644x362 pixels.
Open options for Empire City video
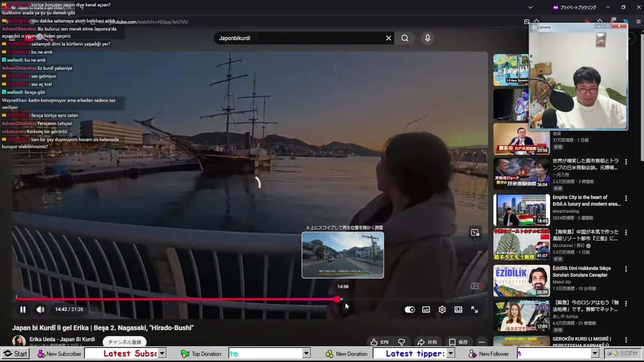(626, 198)
